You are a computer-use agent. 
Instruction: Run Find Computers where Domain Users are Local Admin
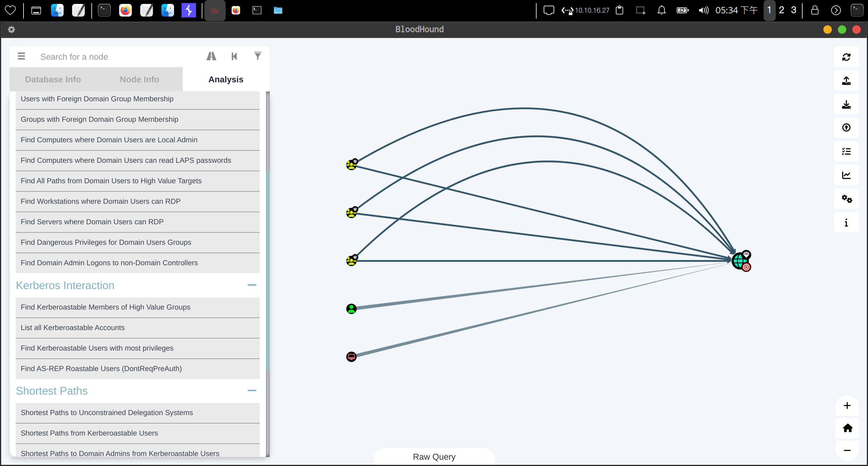click(x=138, y=140)
